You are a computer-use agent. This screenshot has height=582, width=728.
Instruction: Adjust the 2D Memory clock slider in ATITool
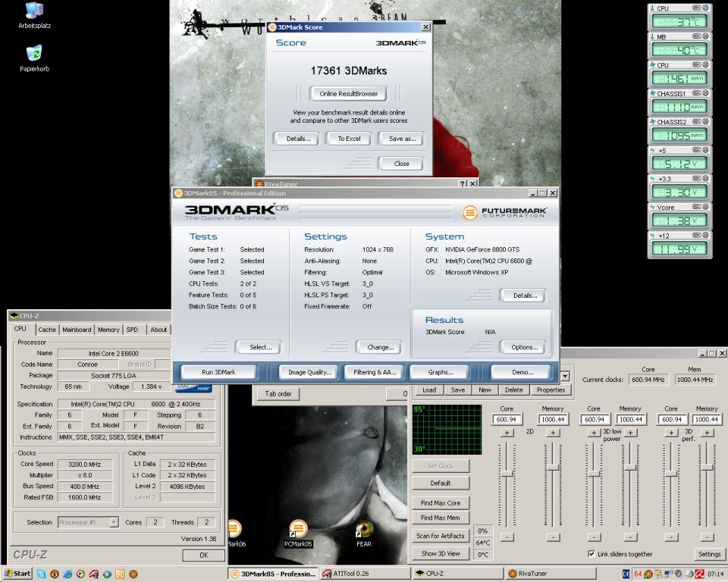pos(553,468)
